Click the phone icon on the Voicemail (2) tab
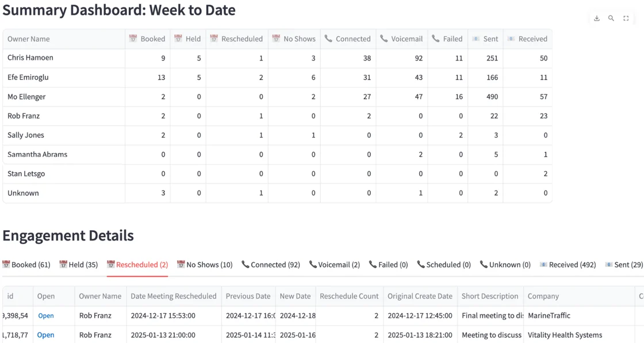Viewport: 644px width, 343px height. tap(313, 264)
